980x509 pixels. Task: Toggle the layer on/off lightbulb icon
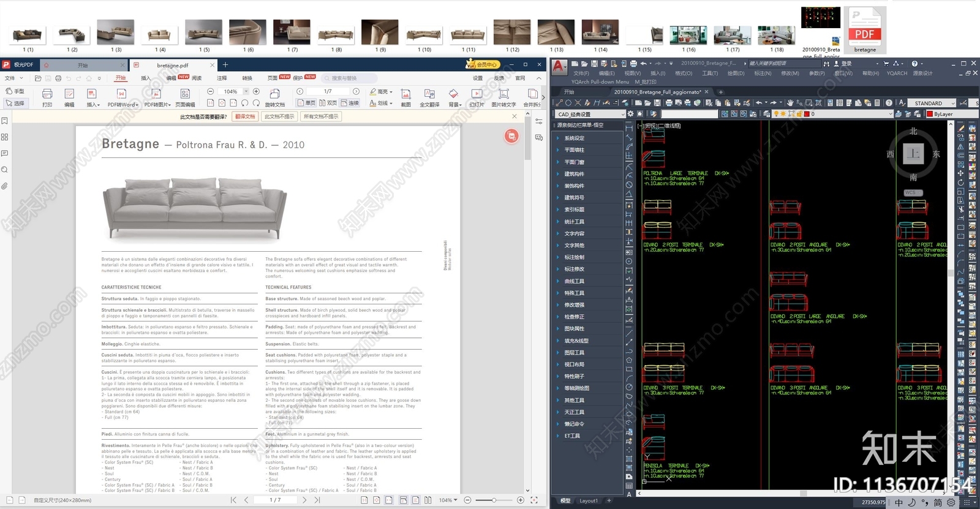(x=777, y=114)
